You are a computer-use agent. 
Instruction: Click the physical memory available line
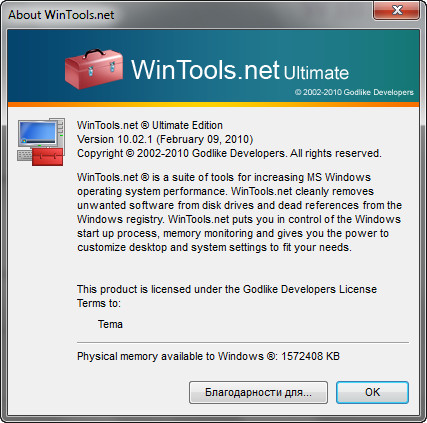[208, 356]
